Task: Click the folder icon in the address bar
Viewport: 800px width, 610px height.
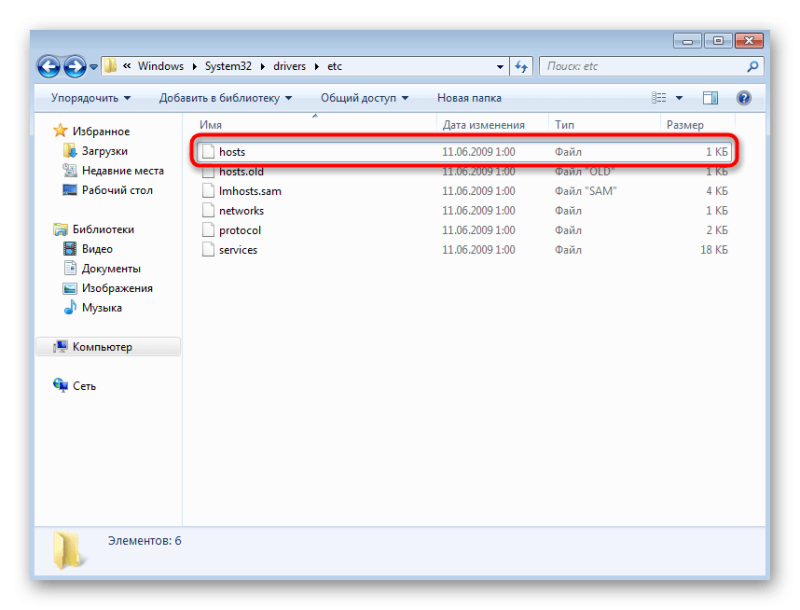Action: 110,66
